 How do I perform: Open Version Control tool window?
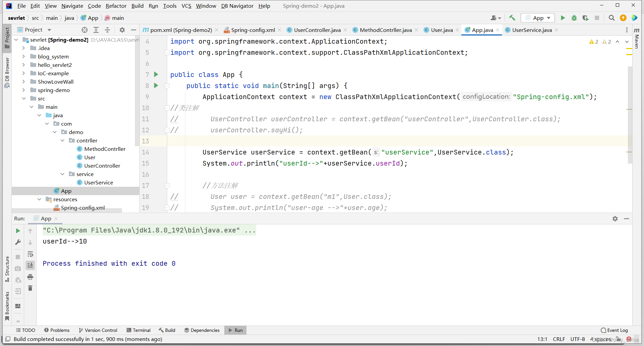98,330
